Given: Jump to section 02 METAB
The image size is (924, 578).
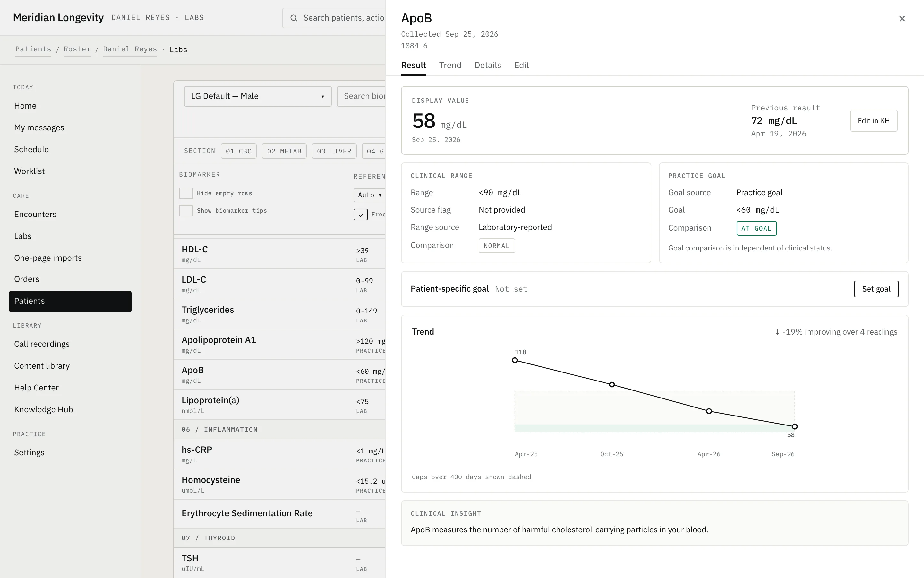Looking at the screenshot, I should click(x=284, y=151).
